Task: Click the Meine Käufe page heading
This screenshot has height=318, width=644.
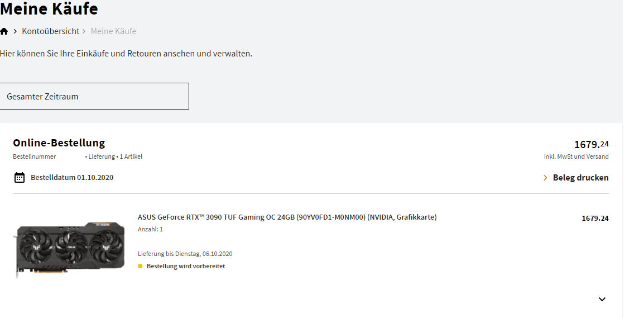Action: tap(49, 9)
